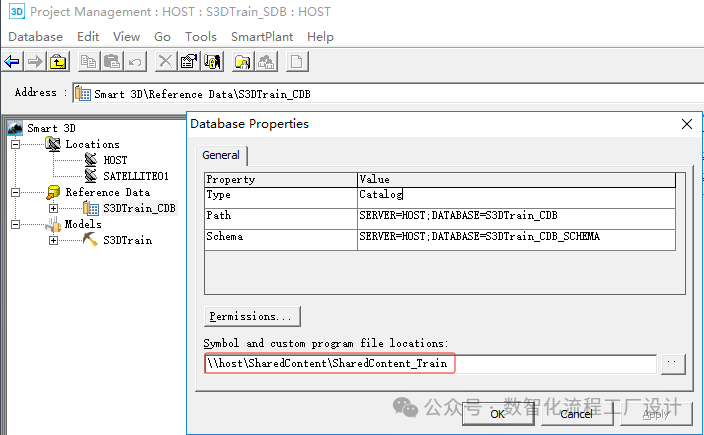Click the 'Schema' property name cell
Viewport: 704px width, 435px height.
click(x=281, y=240)
